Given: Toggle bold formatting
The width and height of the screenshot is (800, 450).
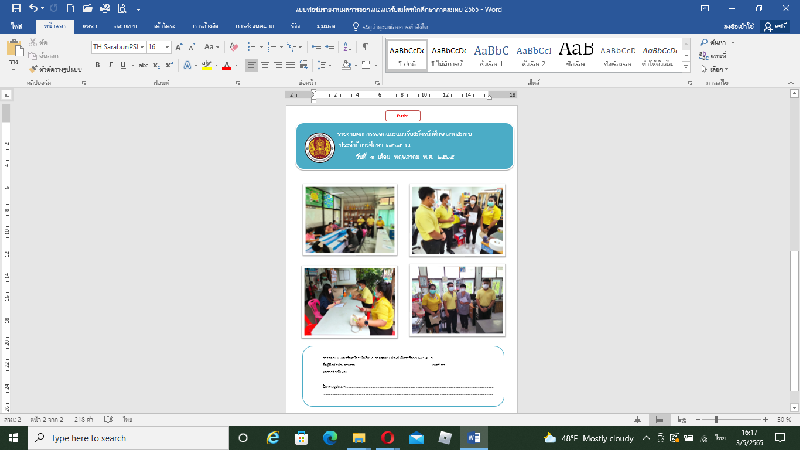Looking at the screenshot, I should (98, 66).
